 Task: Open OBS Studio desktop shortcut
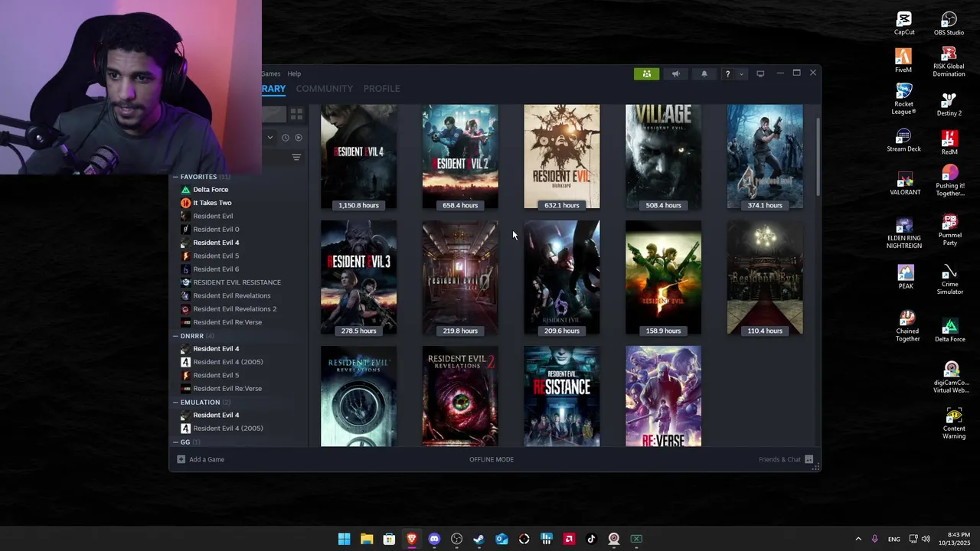tap(949, 24)
